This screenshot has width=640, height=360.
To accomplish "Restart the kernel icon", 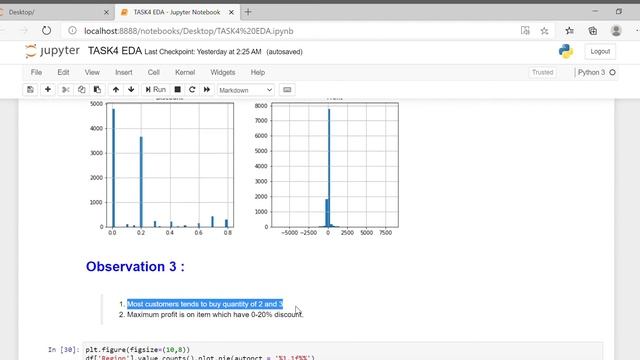I will click(x=192, y=90).
